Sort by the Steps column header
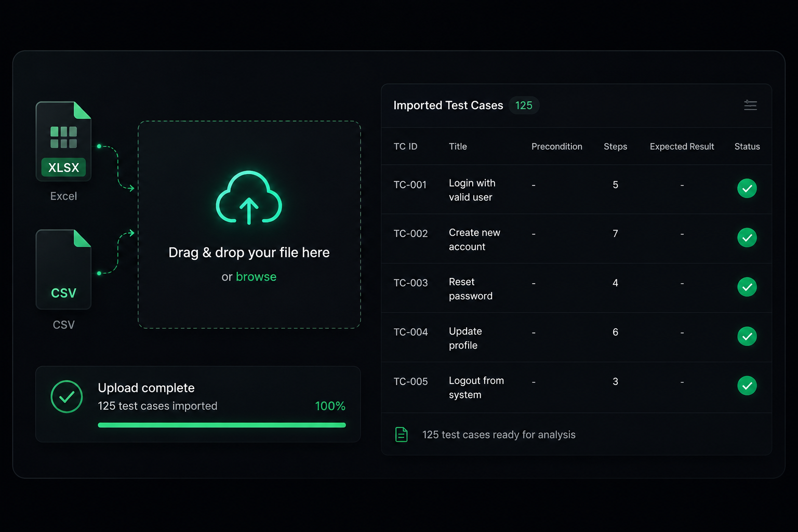The width and height of the screenshot is (798, 532). point(615,147)
